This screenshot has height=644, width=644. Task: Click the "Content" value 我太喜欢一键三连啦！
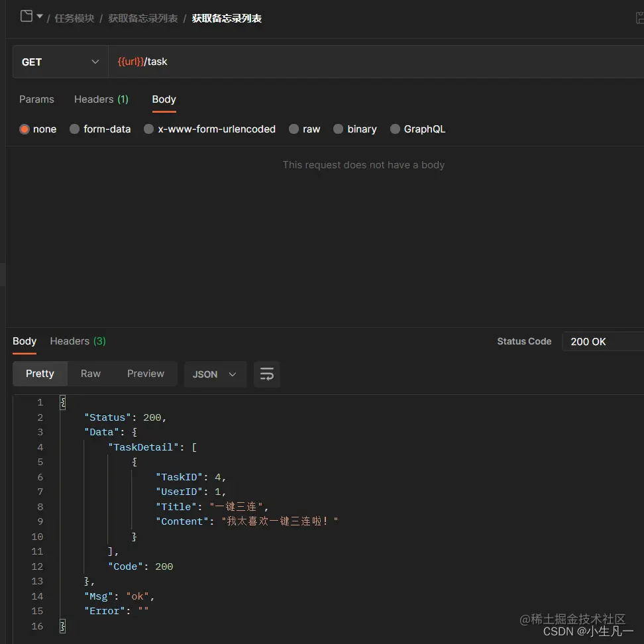tap(280, 521)
